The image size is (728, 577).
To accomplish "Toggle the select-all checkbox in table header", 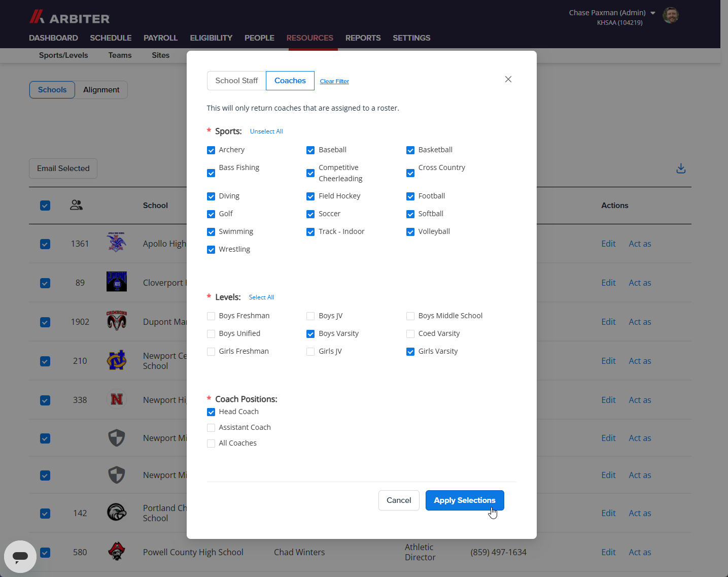I will point(45,206).
